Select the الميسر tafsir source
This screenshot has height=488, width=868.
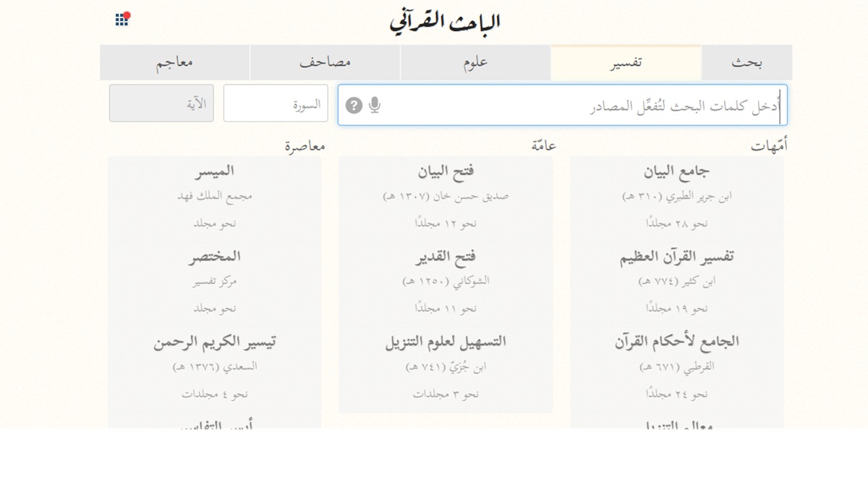pos(214,197)
